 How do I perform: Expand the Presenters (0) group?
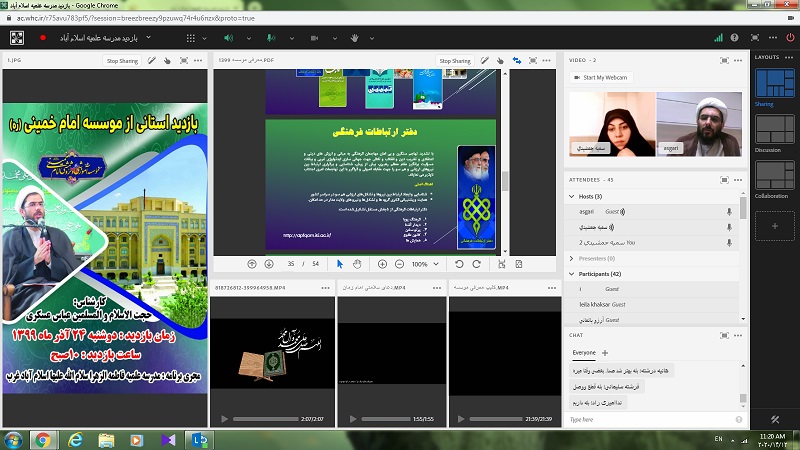[572, 258]
